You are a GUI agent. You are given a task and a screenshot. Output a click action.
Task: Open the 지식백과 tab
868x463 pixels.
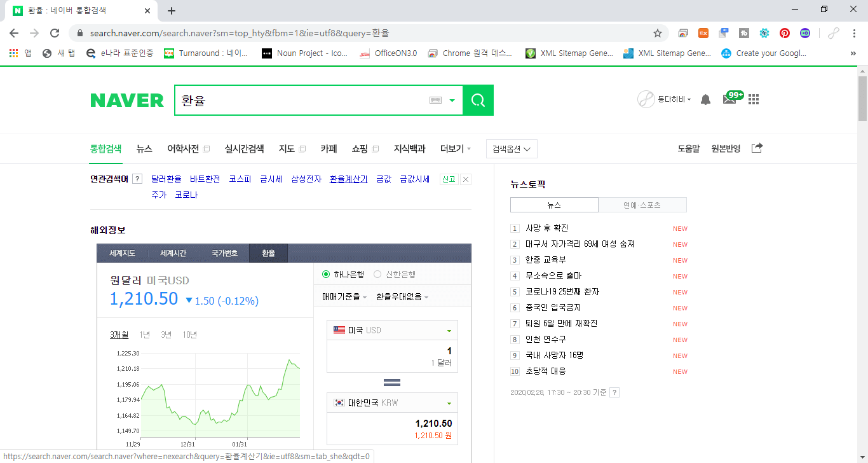pos(409,149)
